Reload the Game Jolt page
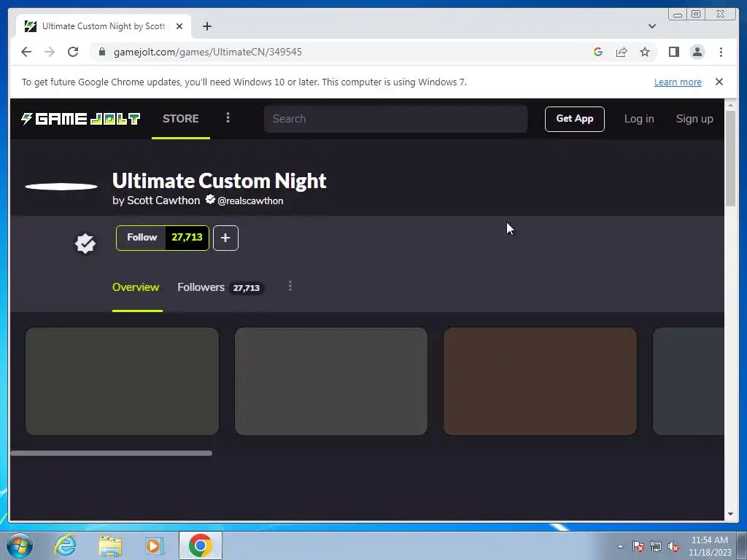The height and width of the screenshot is (560, 747). point(73,52)
